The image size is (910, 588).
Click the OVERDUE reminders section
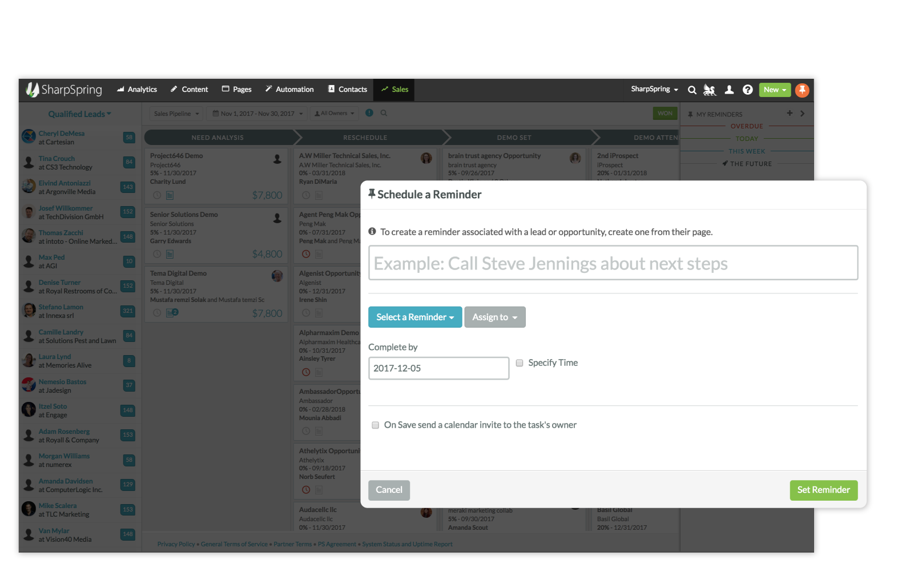747,127
